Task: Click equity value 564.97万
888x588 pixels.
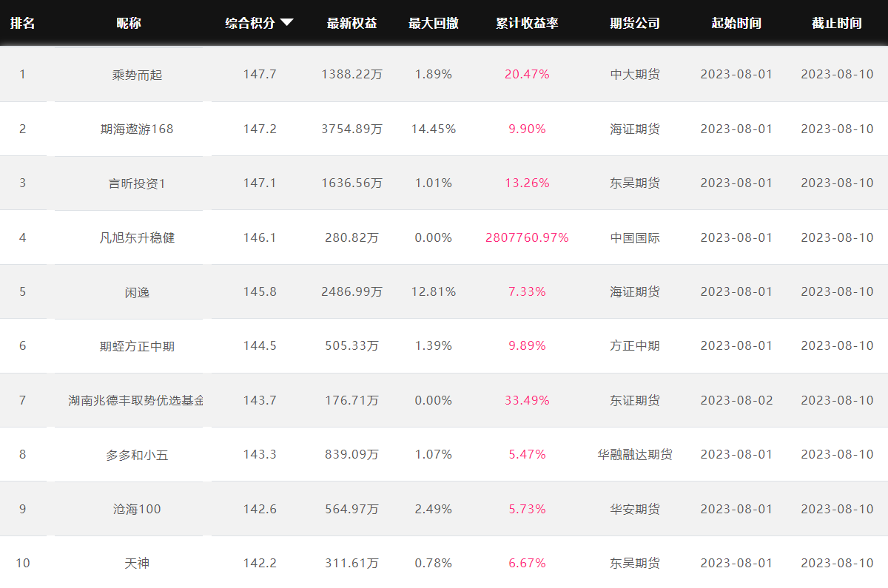Action: pyautogui.click(x=352, y=509)
